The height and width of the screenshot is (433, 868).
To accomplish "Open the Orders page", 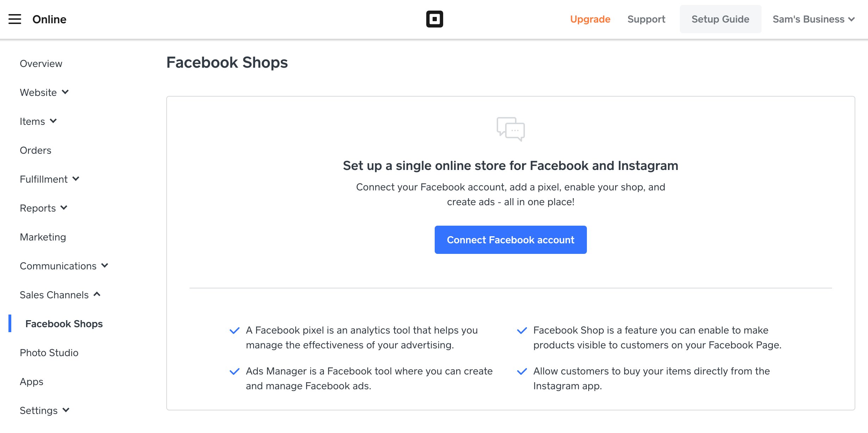I will click(35, 150).
